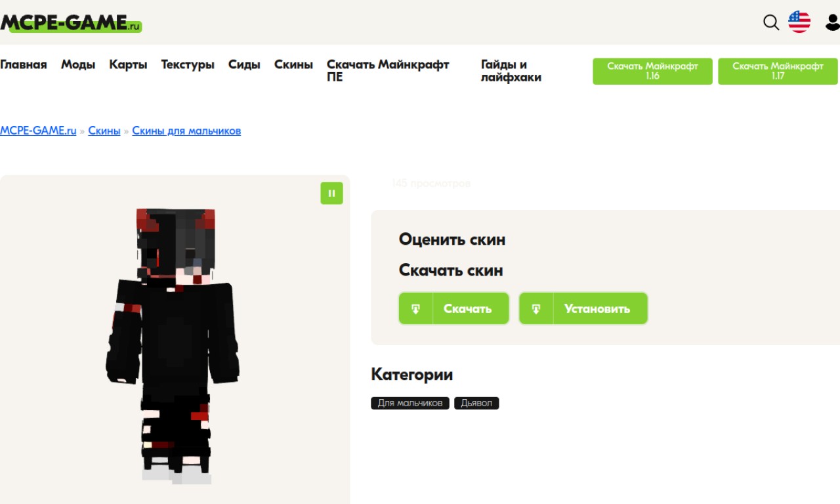Screen dimensions: 840x504
Task: Click the 145 просмотров view counter
Action: coord(431,184)
